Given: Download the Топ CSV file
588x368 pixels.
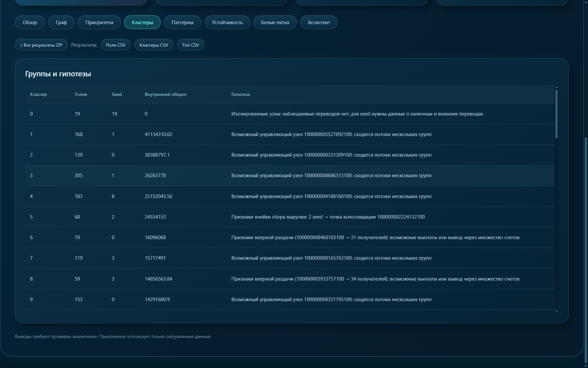Looking at the screenshot, I should (190, 45).
